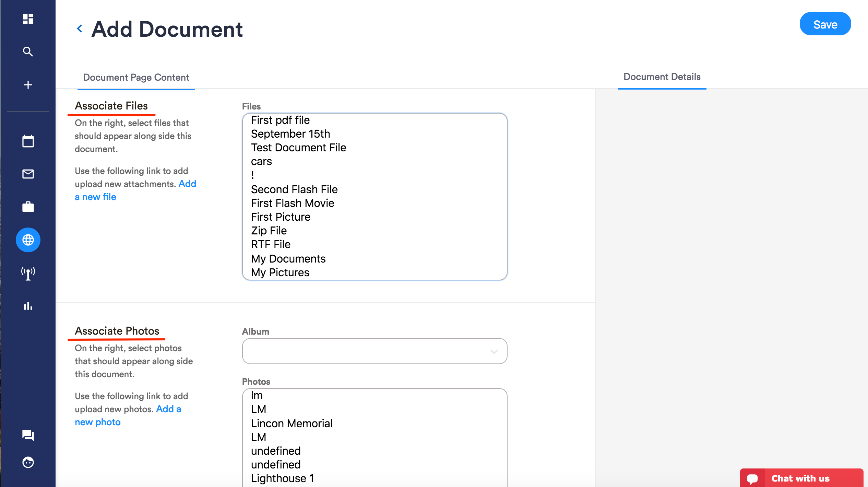Screen dimensions: 868x487
Task: Open the dashboard grid icon in sidebar
Action: pos(28,19)
